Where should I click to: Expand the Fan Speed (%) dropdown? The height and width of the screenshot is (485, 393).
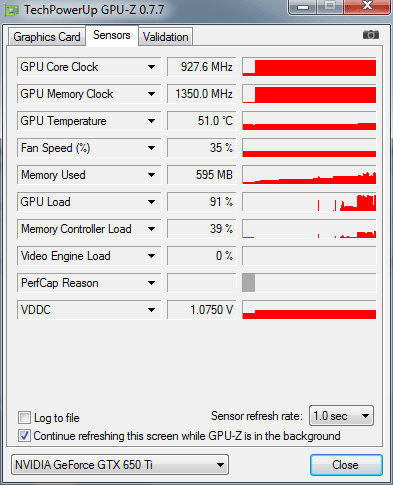151,148
